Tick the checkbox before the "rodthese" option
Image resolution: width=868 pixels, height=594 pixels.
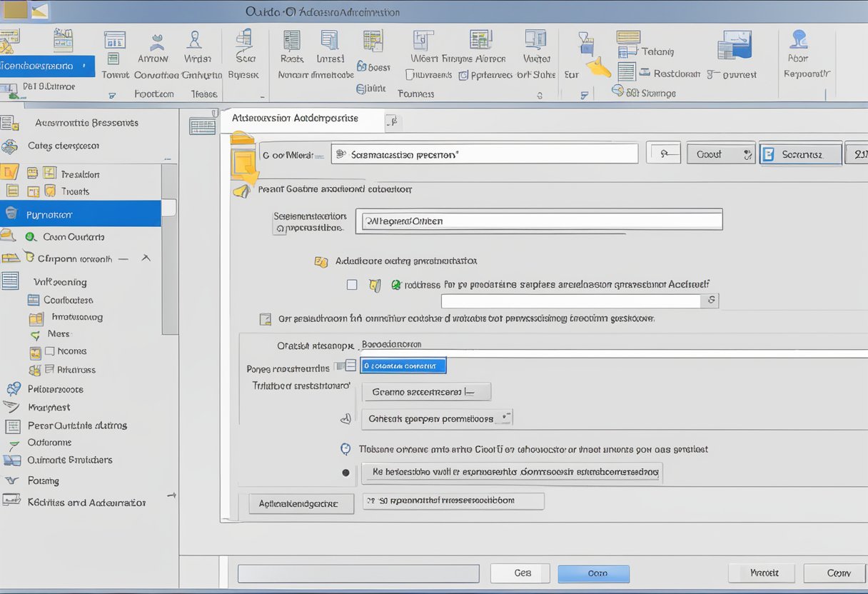(x=352, y=284)
